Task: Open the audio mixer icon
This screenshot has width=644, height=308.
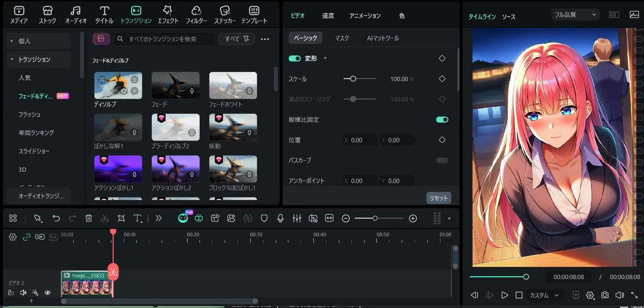Action: tap(297, 218)
